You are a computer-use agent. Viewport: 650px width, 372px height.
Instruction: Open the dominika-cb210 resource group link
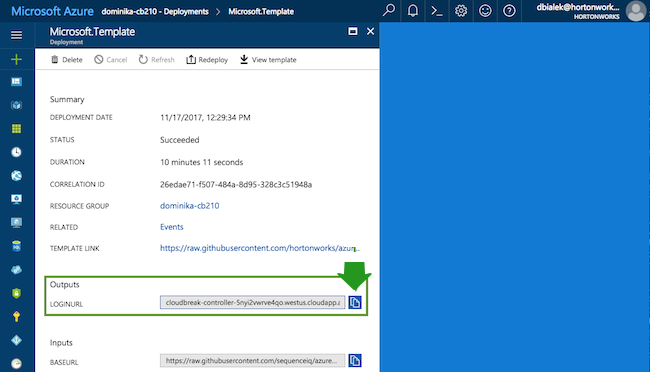189,206
